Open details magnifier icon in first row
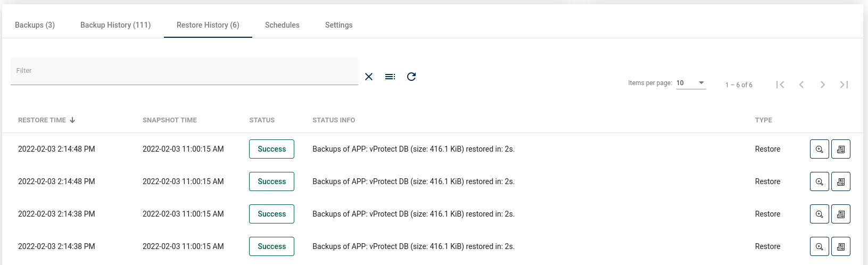 pos(819,149)
